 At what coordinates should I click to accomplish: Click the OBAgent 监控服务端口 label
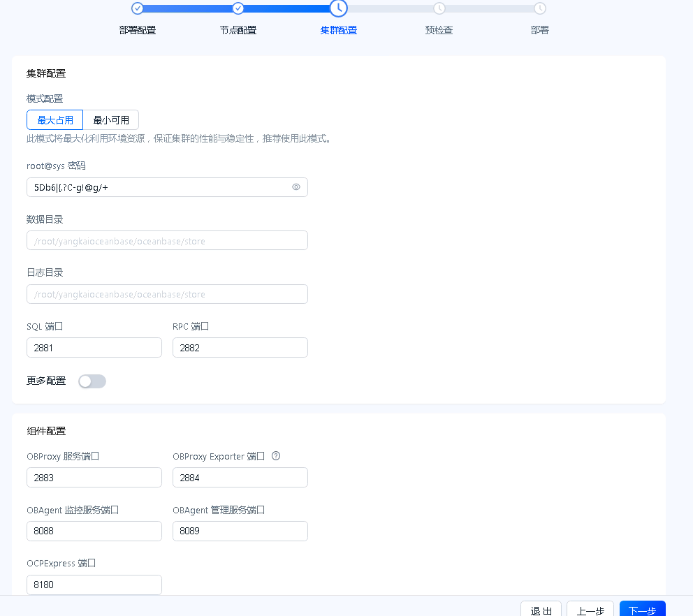[x=73, y=510]
